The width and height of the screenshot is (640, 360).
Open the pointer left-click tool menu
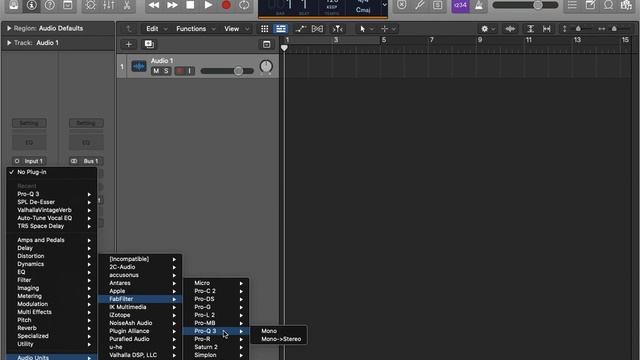(366, 29)
